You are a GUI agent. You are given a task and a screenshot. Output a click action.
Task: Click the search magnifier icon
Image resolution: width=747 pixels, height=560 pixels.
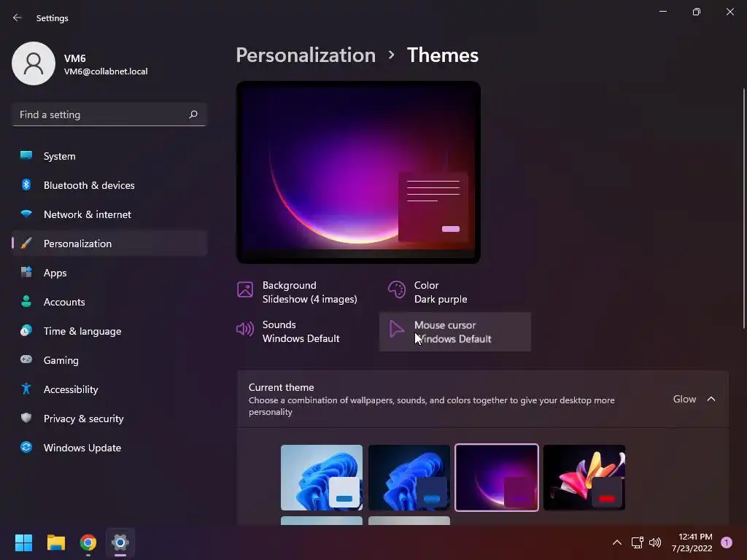tap(193, 114)
